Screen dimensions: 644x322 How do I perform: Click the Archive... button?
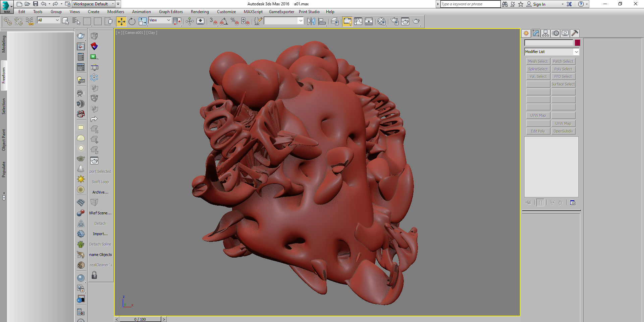click(100, 192)
